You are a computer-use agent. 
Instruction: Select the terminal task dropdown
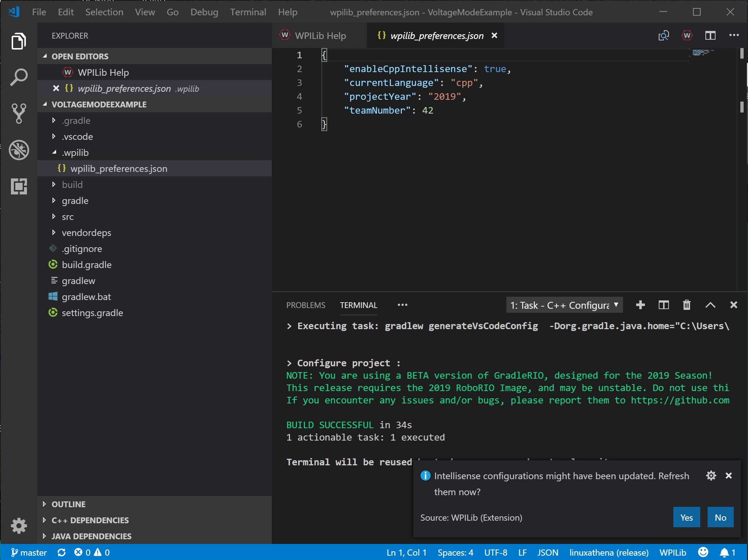click(564, 305)
